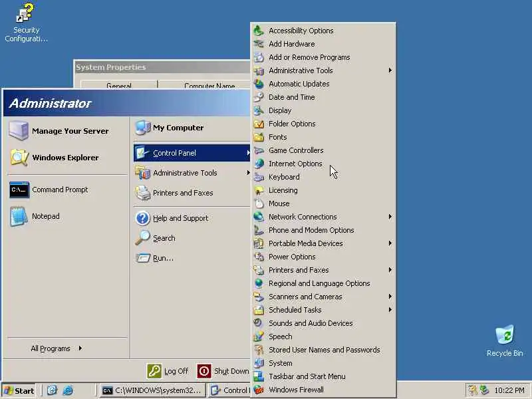Click the Log Off button
The image size is (532, 399).
tap(168, 371)
